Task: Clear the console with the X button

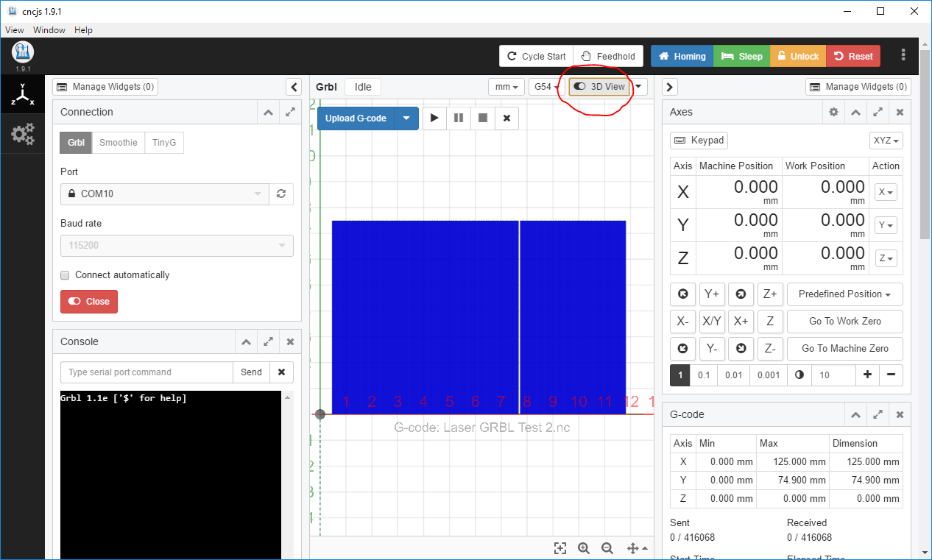Action: click(281, 372)
